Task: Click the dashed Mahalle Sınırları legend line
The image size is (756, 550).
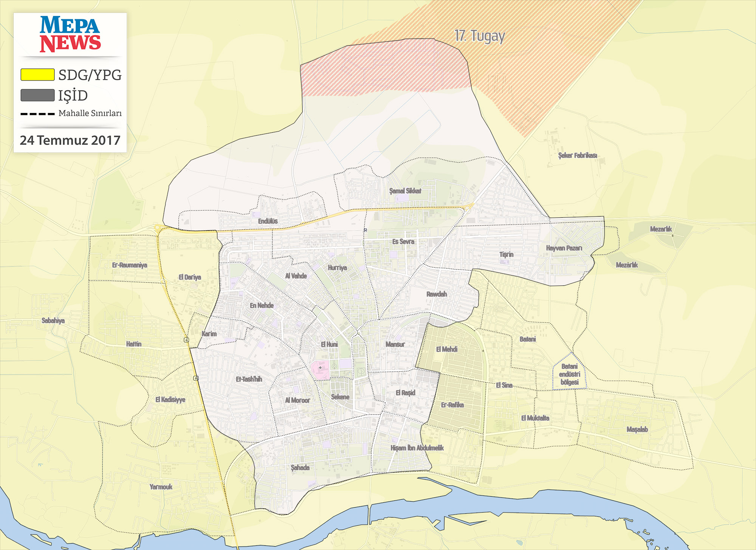Action: click(37, 114)
